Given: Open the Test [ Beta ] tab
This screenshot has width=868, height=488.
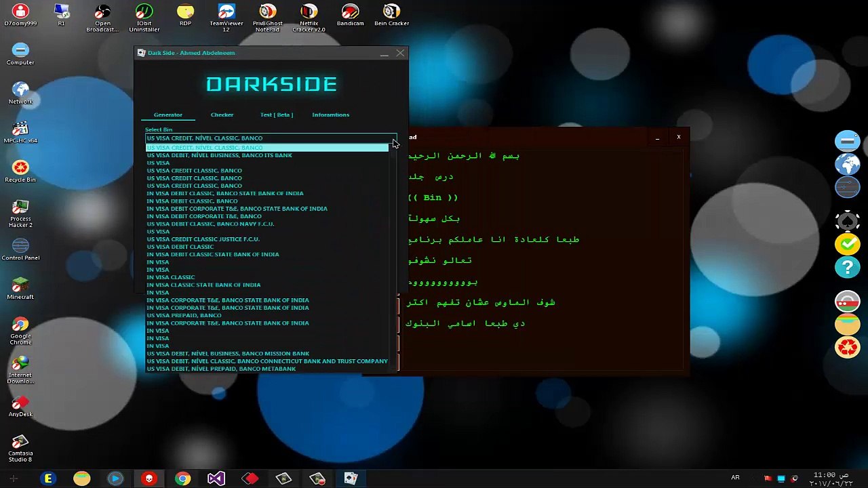Looking at the screenshot, I should pyautogui.click(x=277, y=115).
